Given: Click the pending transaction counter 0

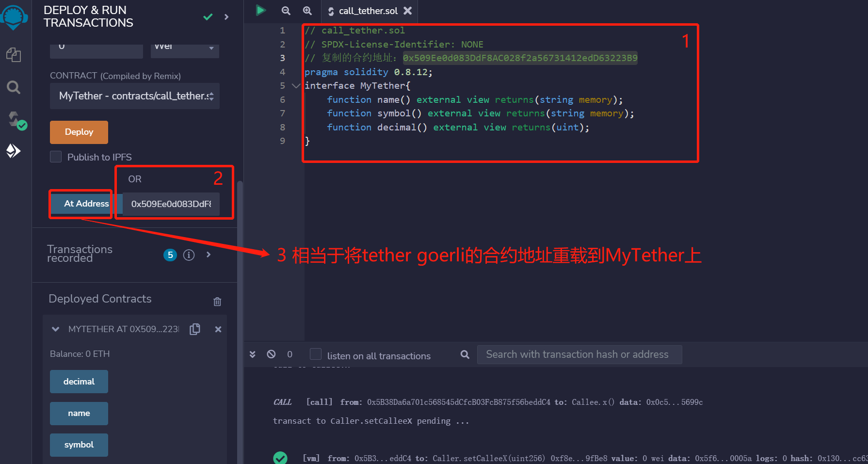Looking at the screenshot, I should click(290, 354).
